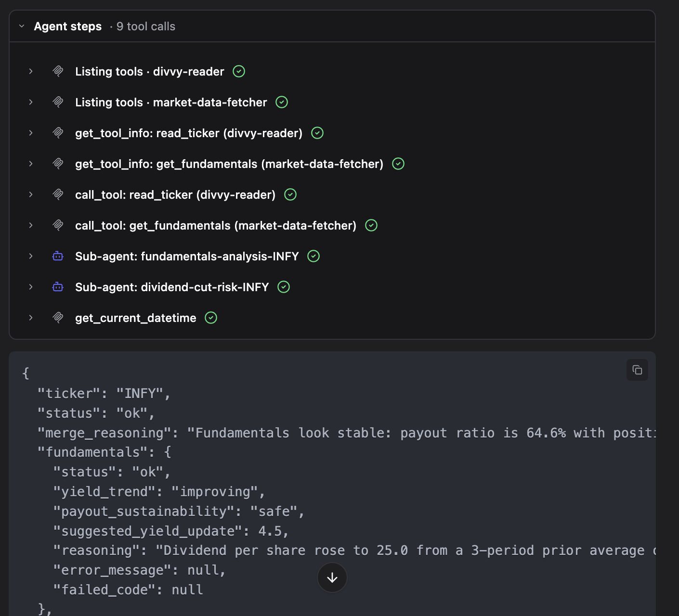The image size is (679, 616).
Task: Click success checkmark on call_tool read_ticker
Action: (290, 194)
